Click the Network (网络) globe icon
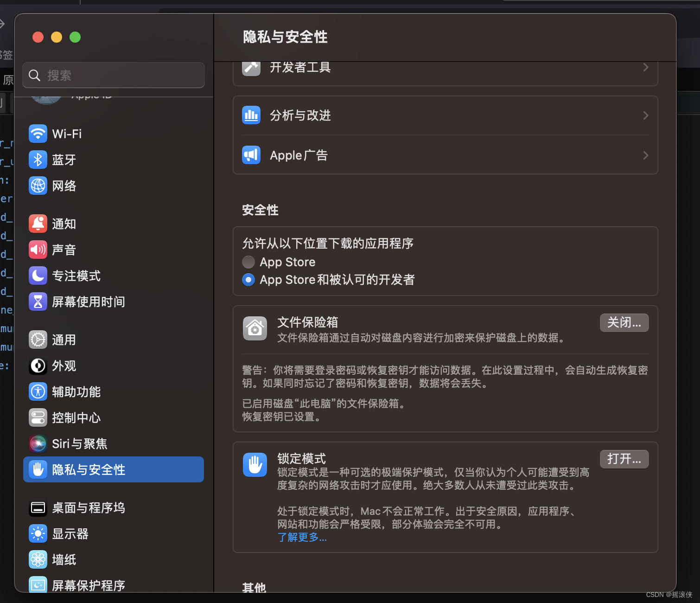The image size is (700, 603). point(38,186)
